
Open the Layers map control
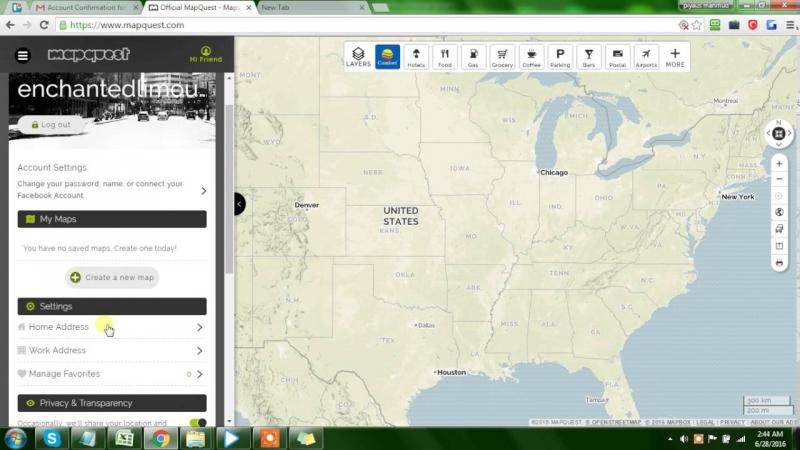point(358,57)
